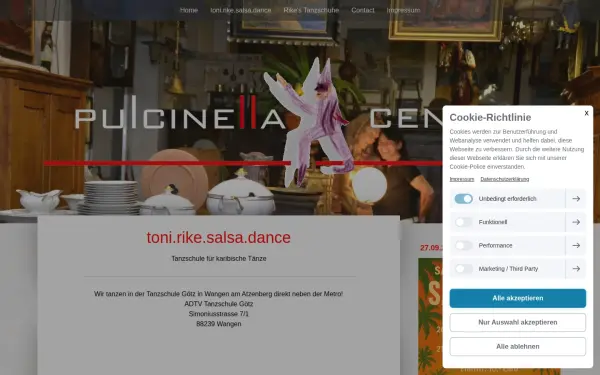Image resolution: width=600 pixels, height=375 pixels.
Task: Close the Cookie-Richtlinie dialog
Action: 586,113
